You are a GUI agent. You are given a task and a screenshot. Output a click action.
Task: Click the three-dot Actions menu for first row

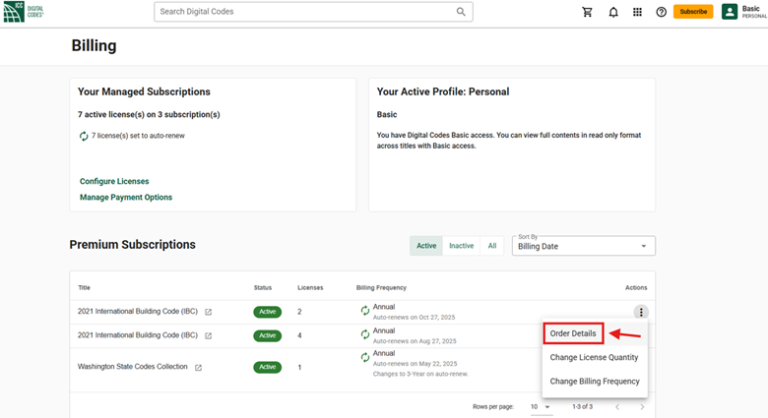click(641, 312)
